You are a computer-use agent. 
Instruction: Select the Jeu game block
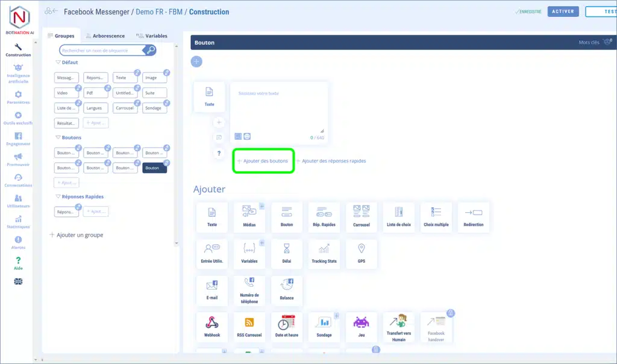tap(361, 327)
